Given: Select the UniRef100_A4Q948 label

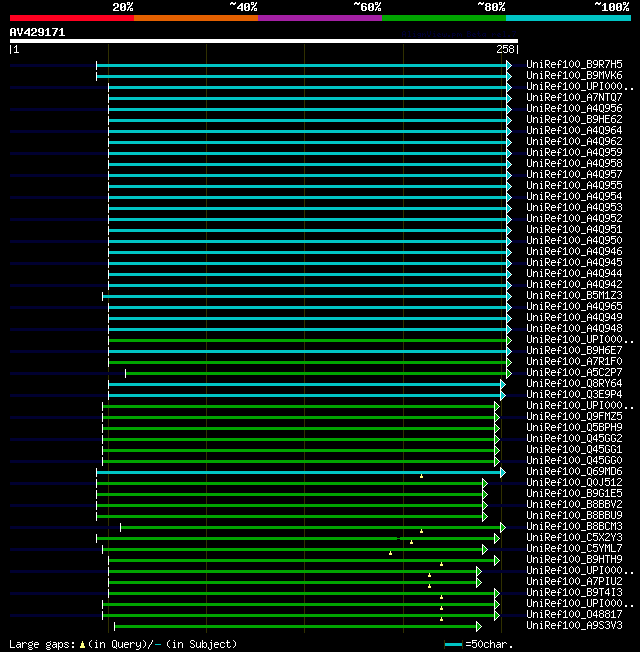Looking at the screenshot, I should (x=574, y=328).
